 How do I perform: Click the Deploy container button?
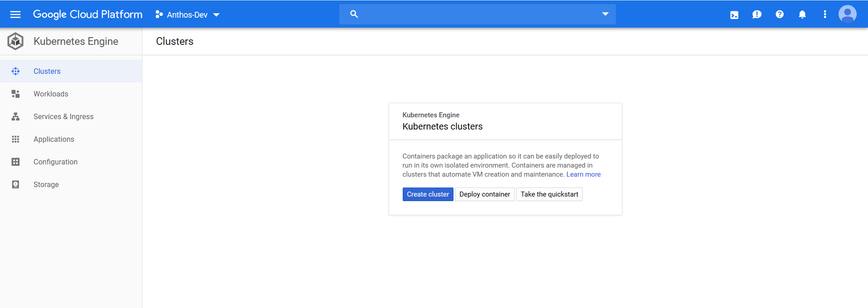tap(485, 194)
